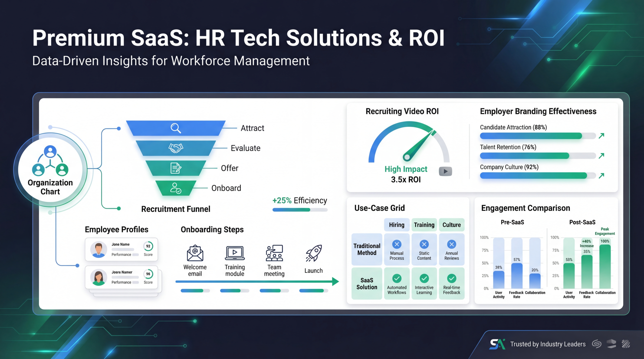Click the X icon above Manual Process
The image size is (644, 359).
click(397, 244)
